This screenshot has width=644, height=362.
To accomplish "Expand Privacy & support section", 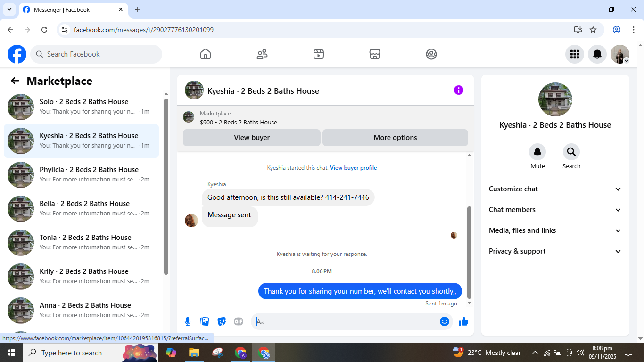I will point(555,251).
